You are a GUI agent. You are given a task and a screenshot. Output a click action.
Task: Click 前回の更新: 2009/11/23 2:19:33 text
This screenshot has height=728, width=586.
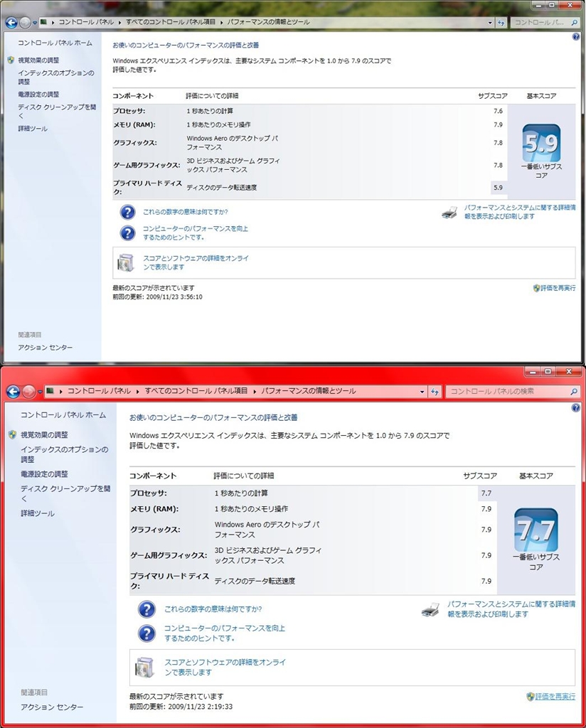(181, 707)
